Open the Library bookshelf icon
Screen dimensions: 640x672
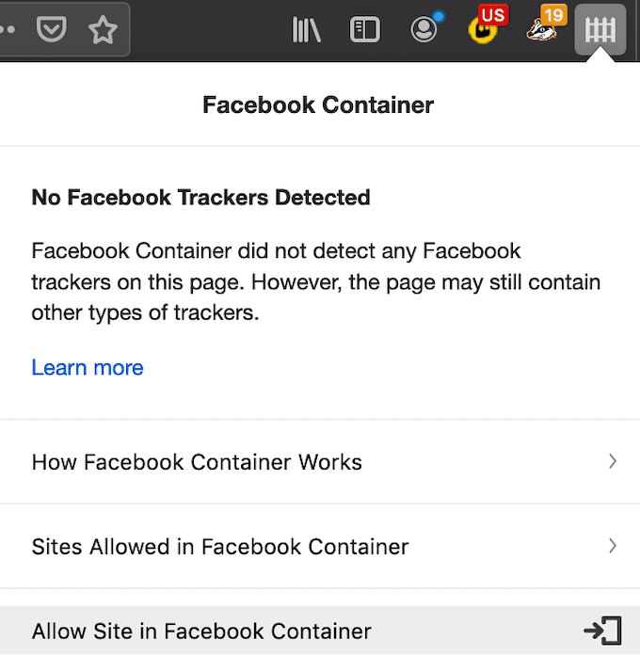307,30
